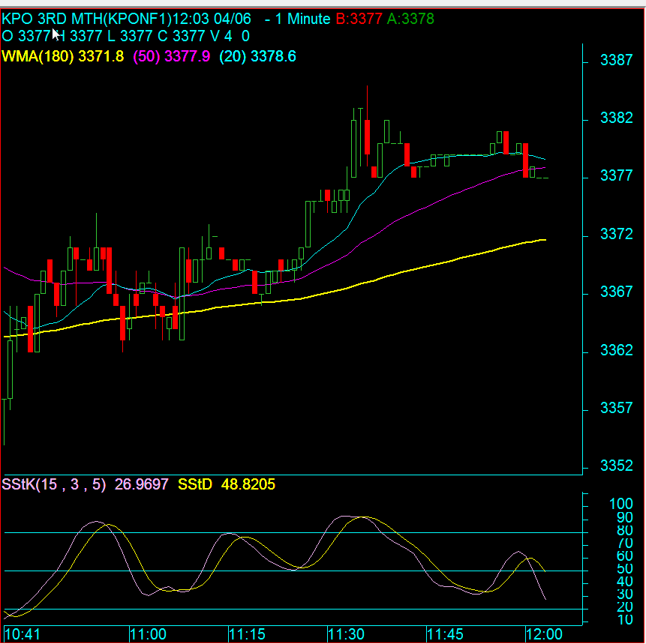Select the WMA(180) 3371.8 indicator label
Image resolution: width=646 pixels, height=644 pixels.
point(62,56)
